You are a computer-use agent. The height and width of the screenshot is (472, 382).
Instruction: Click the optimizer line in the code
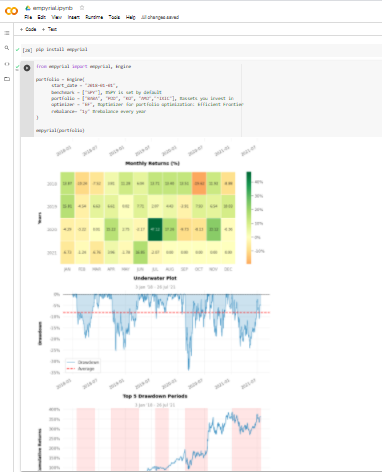[147, 104]
